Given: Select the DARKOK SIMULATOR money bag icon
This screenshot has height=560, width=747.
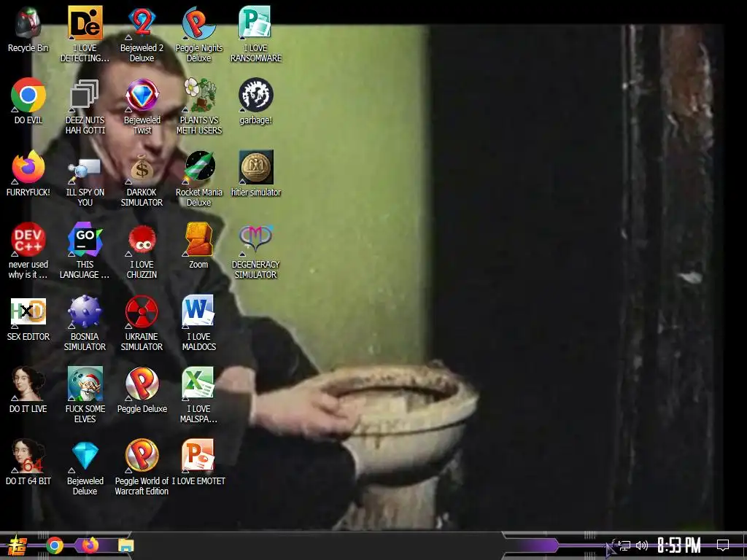Looking at the screenshot, I should click(x=142, y=168).
